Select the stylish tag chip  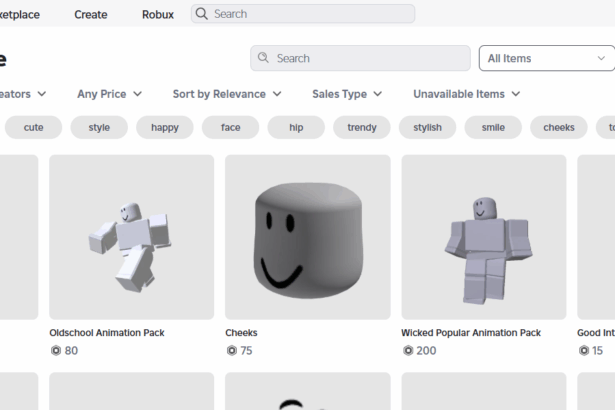point(428,128)
